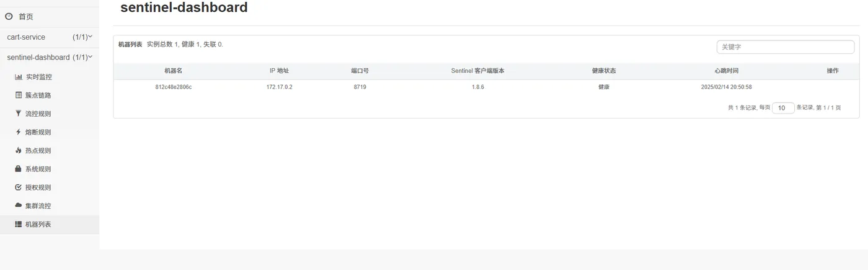Click the sentinel-dashboard page heading

(184, 7)
